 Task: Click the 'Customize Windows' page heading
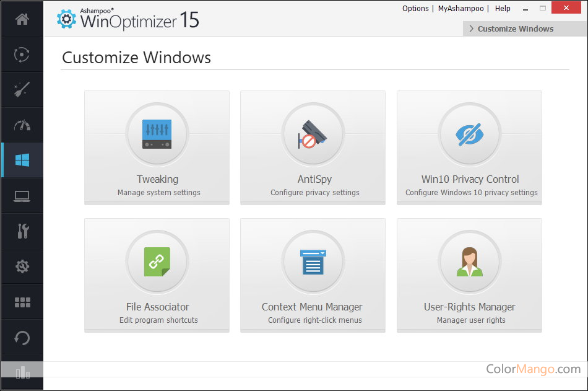pos(137,58)
